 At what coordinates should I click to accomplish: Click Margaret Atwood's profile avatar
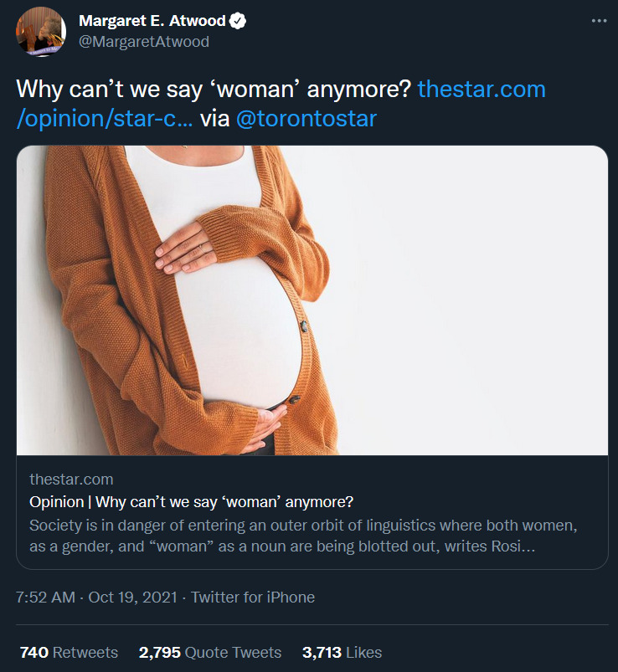(41, 32)
